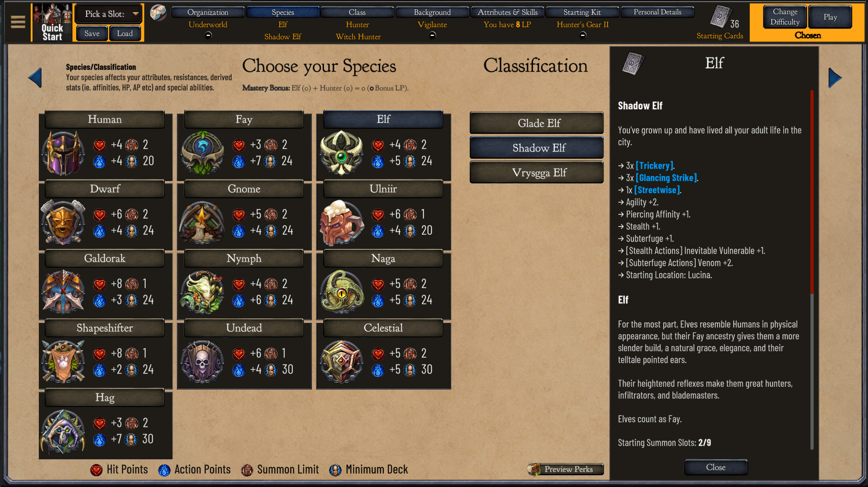The width and height of the screenshot is (868, 487).
Task: Open the Pick a Slot dropdown
Action: click(x=108, y=14)
